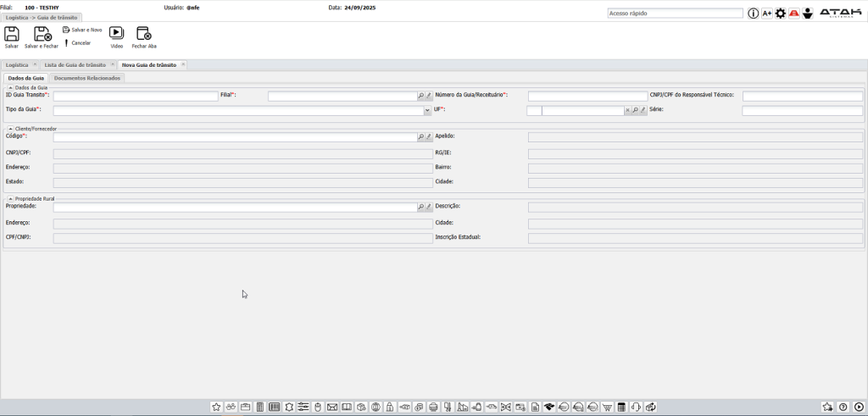The image size is (868, 416).
Task: Click the Salvar e Fechar icon
Action: [42, 34]
